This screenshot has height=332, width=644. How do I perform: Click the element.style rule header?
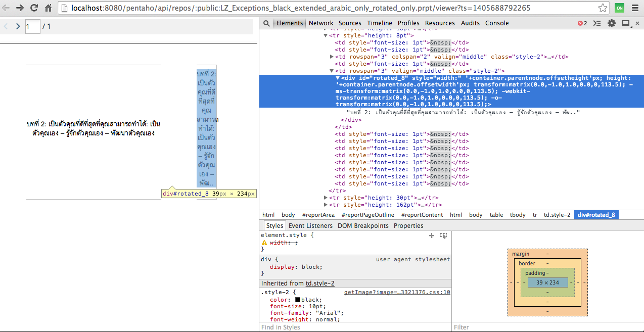287,235
